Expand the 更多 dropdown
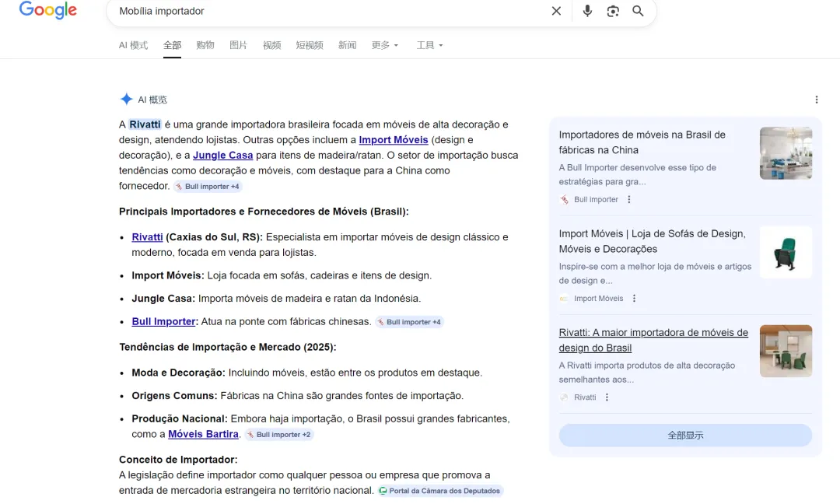This screenshot has height=504, width=840. pyautogui.click(x=385, y=45)
